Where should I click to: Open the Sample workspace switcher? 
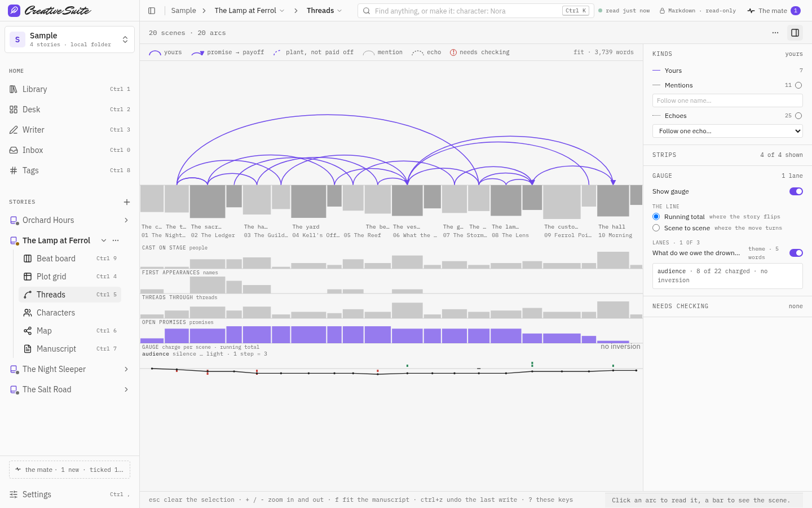pyautogui.click(x=69, y=40)
